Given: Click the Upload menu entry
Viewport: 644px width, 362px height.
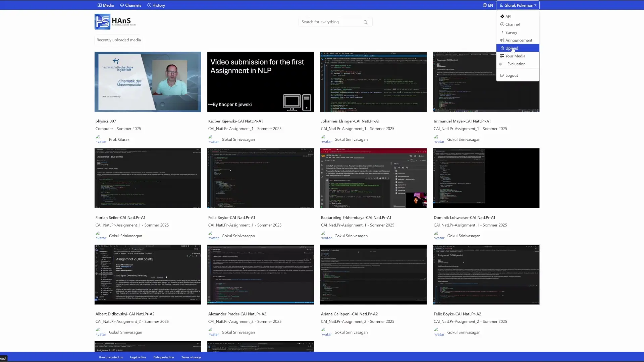Looking at the screenshot, I should 512,48.
